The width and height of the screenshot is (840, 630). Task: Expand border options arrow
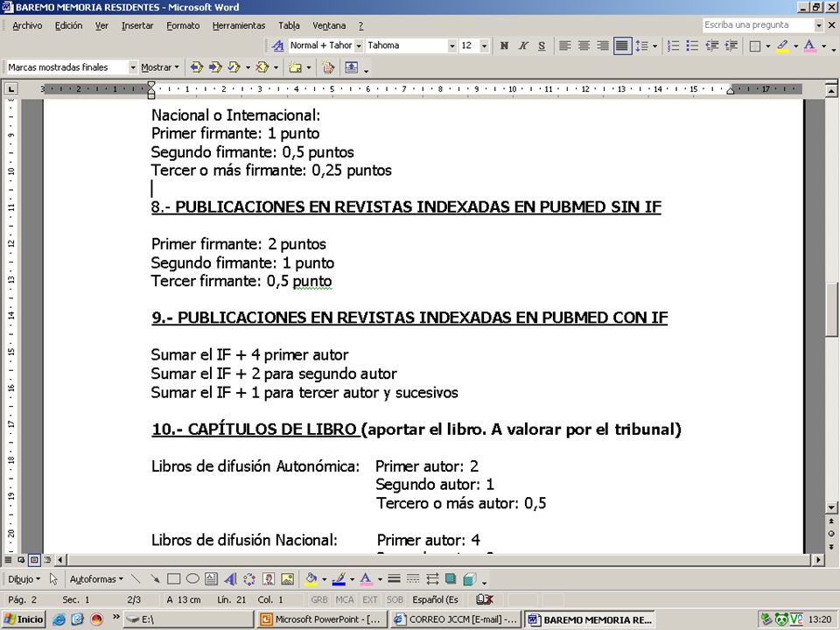(767, 46)
